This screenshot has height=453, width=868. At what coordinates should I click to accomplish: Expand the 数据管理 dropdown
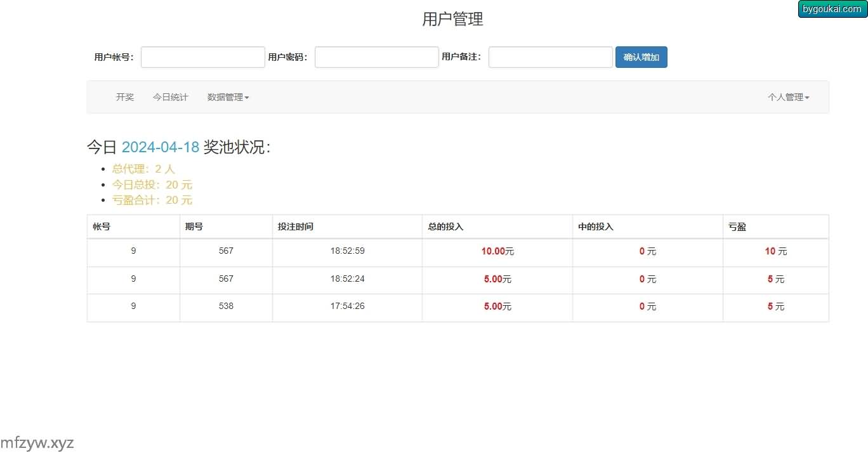point(228,97)
